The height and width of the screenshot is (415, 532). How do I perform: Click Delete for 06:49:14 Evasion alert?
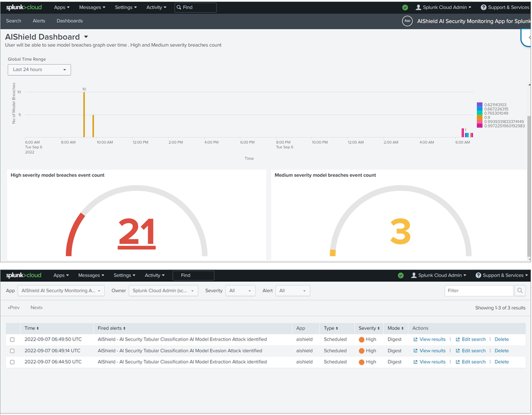coord(501,351)
